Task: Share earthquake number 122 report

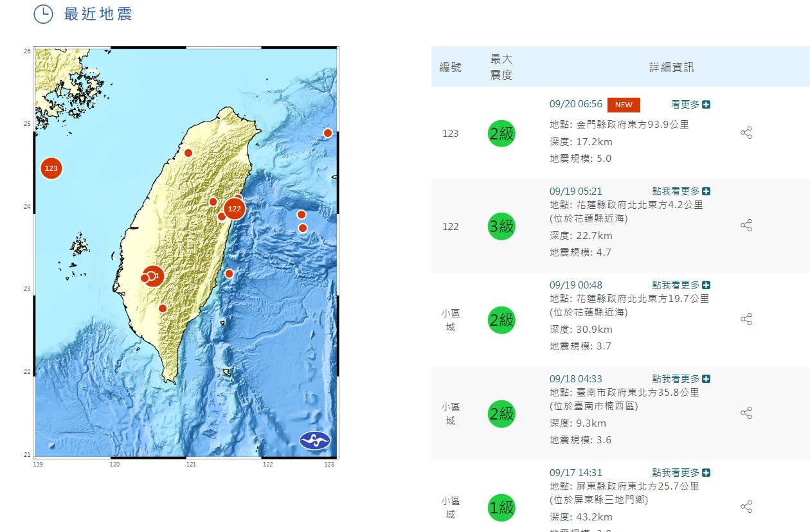Action: click(746, 226)
